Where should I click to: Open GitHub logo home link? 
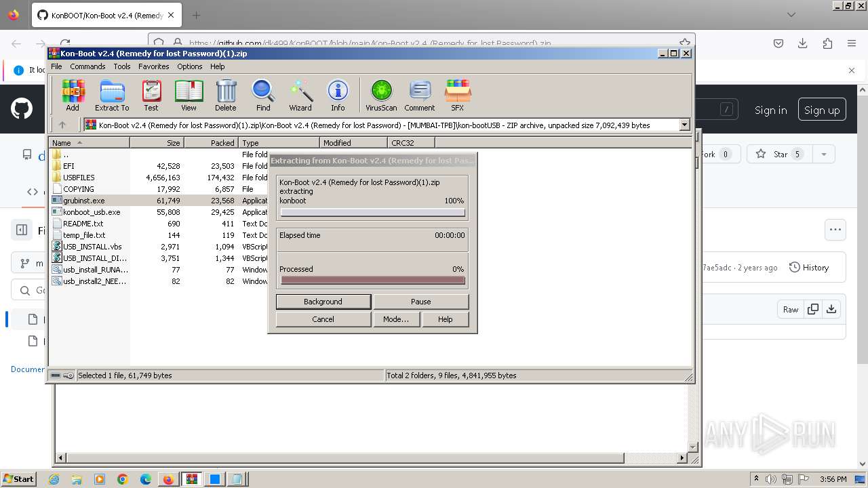point(22,108)
